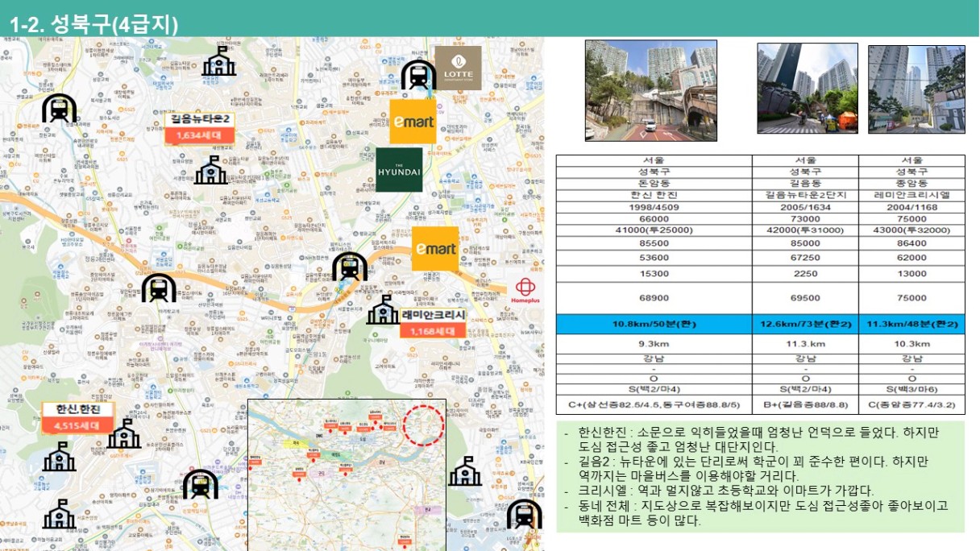Screen dimensions: 980x551
Task: Click the 66000 price cell
Action: tap(654, 218)
